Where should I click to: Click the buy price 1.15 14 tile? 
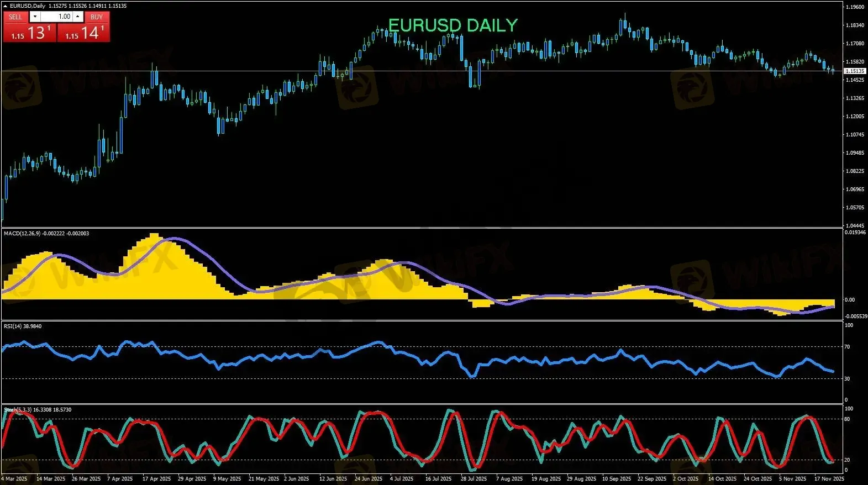83,33
